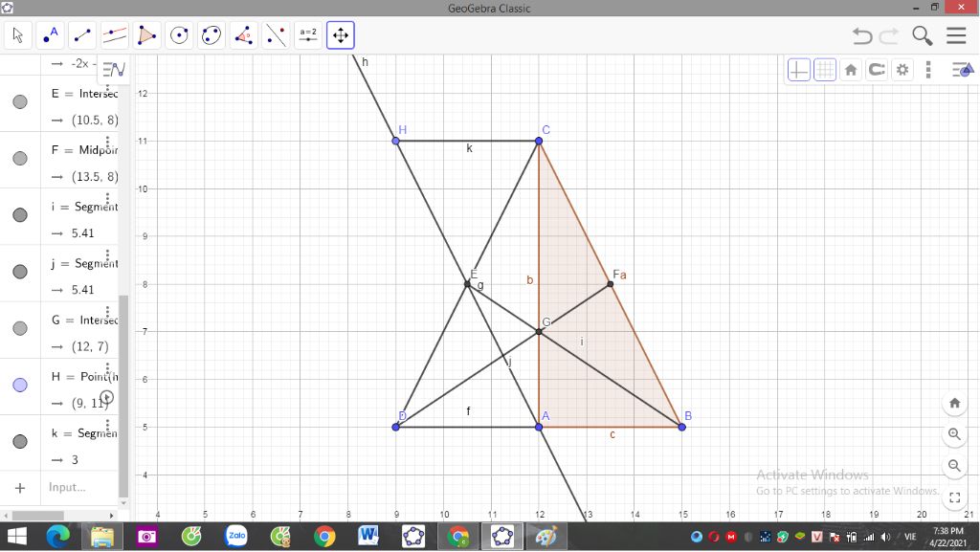Screen dimensions: 980x552
Task: Select the Move Graphics View tool
Action: [341, 35]
